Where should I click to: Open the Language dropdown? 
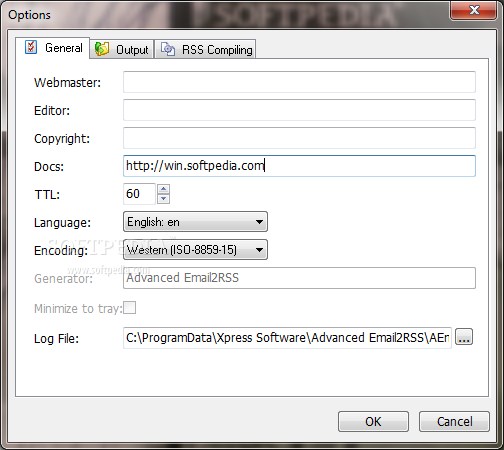195,222
